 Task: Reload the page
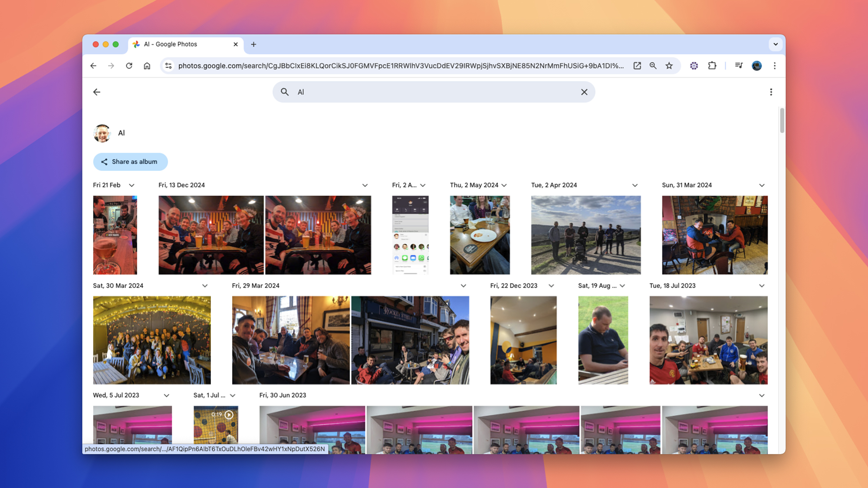click(x=129, y=66)
